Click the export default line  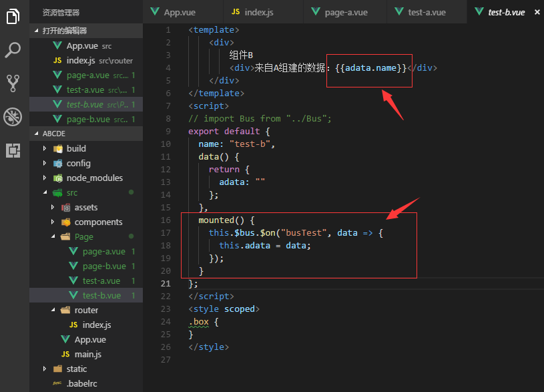229,132
